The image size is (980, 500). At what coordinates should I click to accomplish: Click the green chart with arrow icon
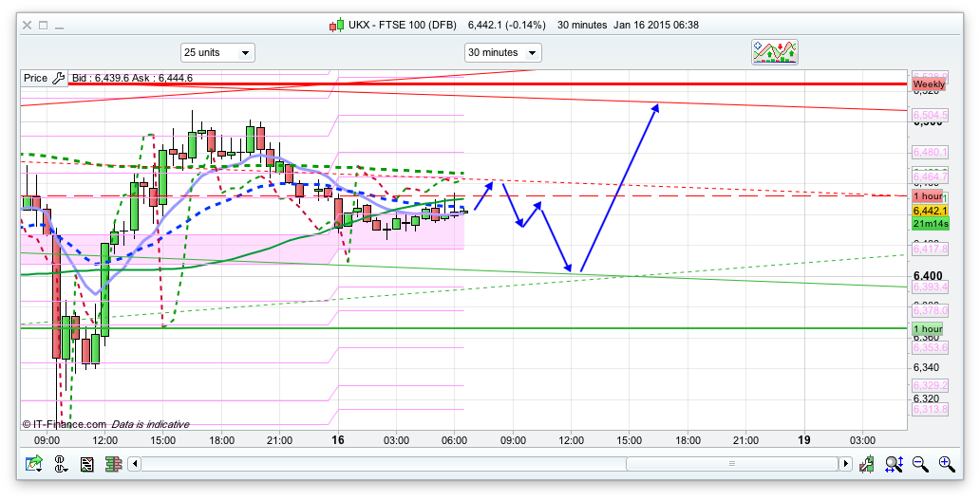(34, 464)
